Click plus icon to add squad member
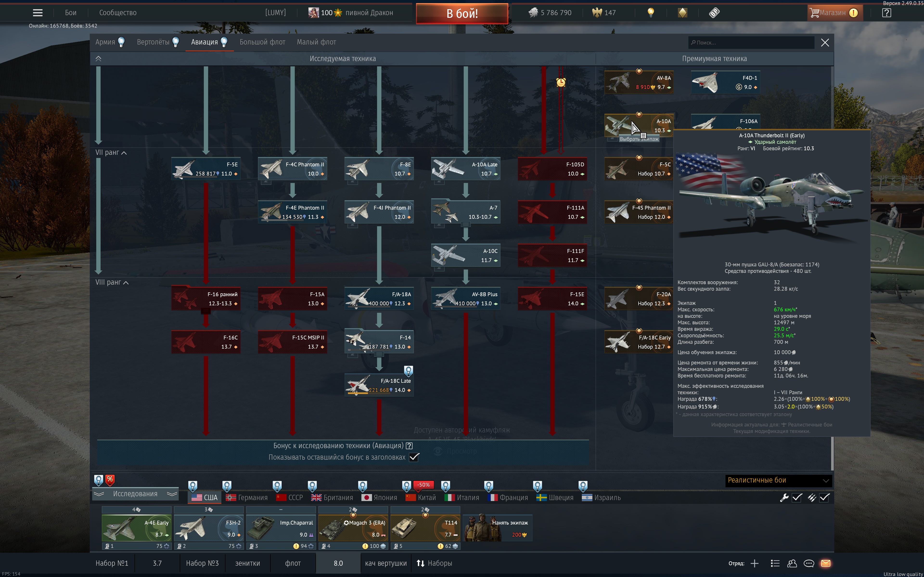This screenshot has height=577, width=924. coord(754,563)
